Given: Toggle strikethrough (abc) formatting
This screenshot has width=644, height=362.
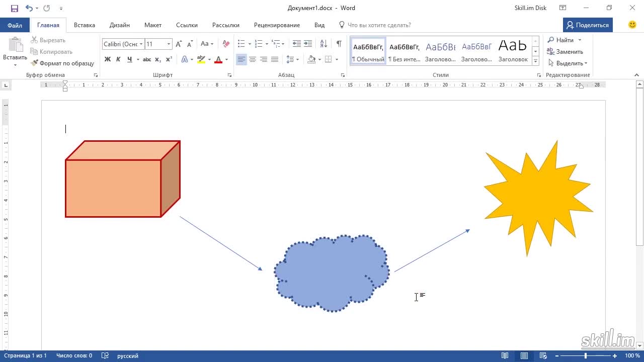Looking at the screenshot, I should pyautogui.click(x=147, y=59).
